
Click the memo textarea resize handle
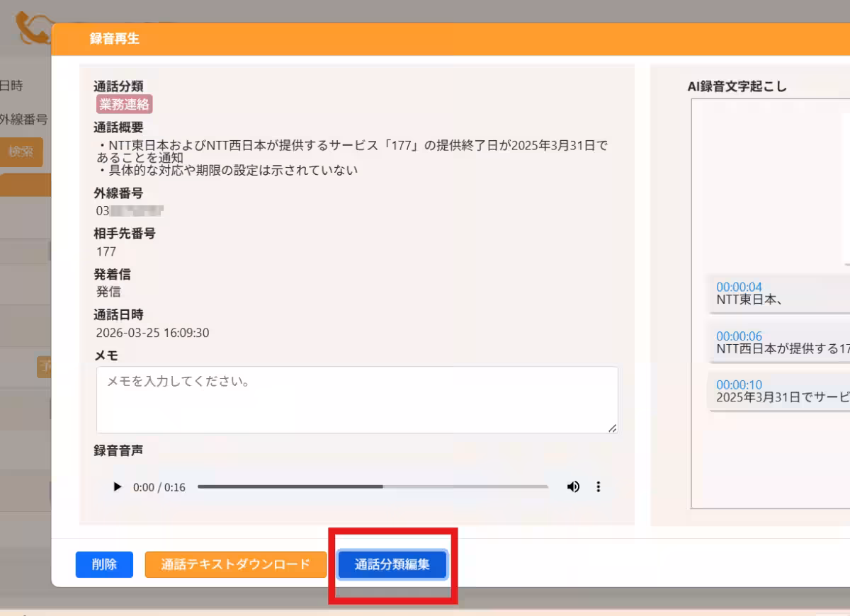pyautogui.click(x=611, y=428)
